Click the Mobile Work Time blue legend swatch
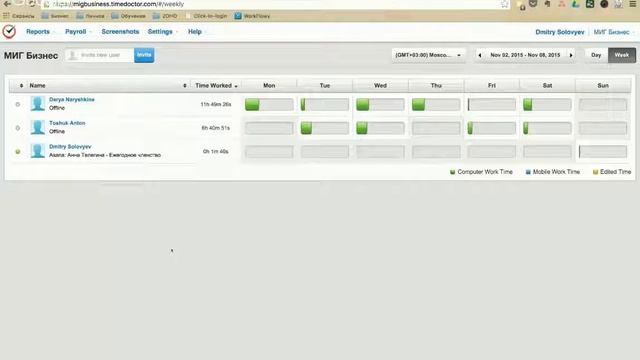 pos(528,172)
